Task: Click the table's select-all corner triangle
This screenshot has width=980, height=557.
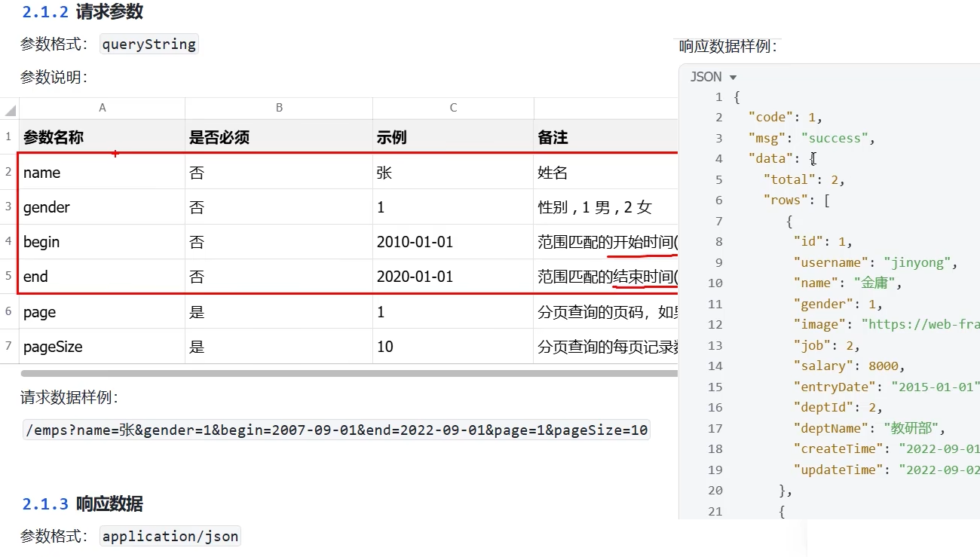Action: (10, 109)
